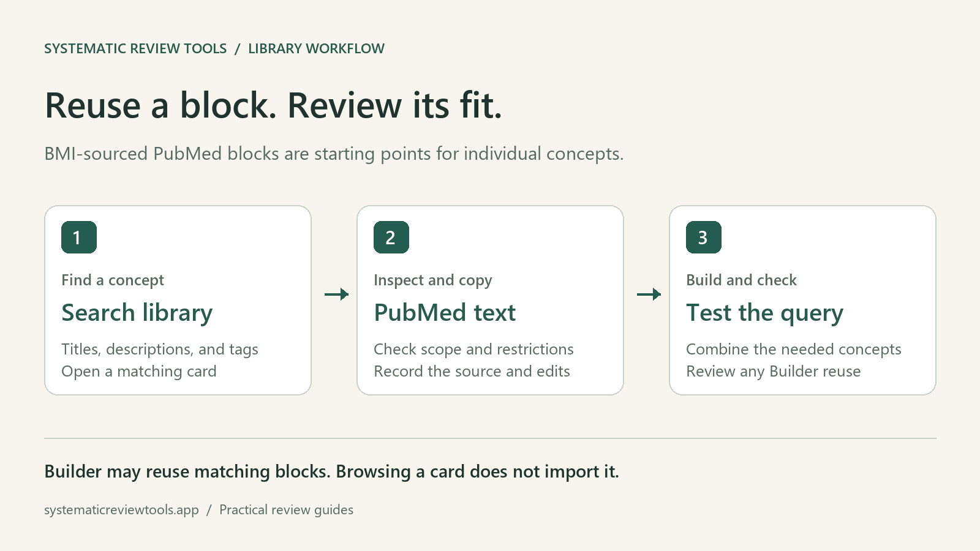The width and height of the screenshot is (980, 551).
Task: Click the "Build and check" label
Action: [x=741, y=280]
